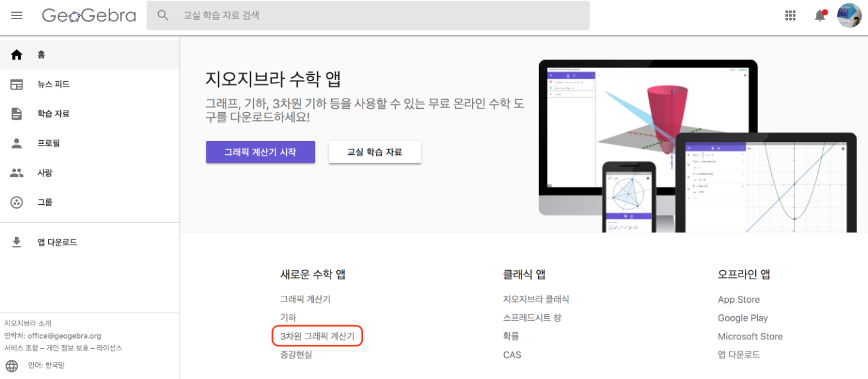Viewport: 868px width, 379px height.
Task: Open the CAS link
Action: 512,355
